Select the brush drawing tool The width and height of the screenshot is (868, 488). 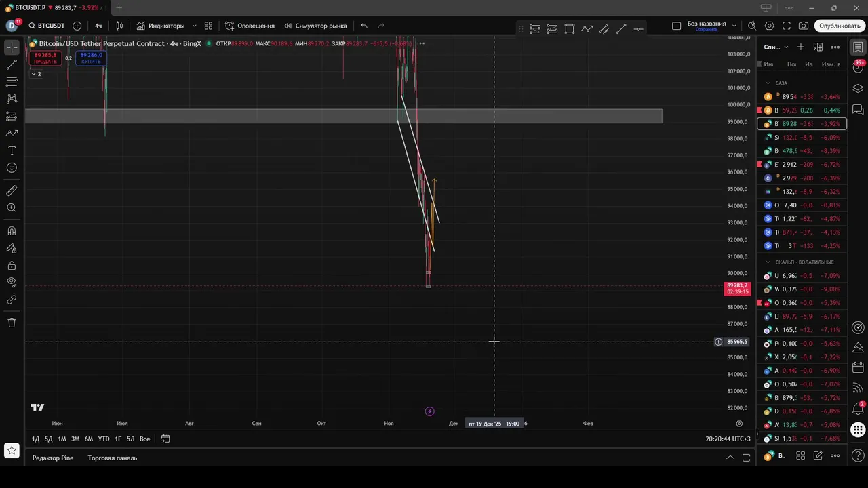[x=12, y=134]
